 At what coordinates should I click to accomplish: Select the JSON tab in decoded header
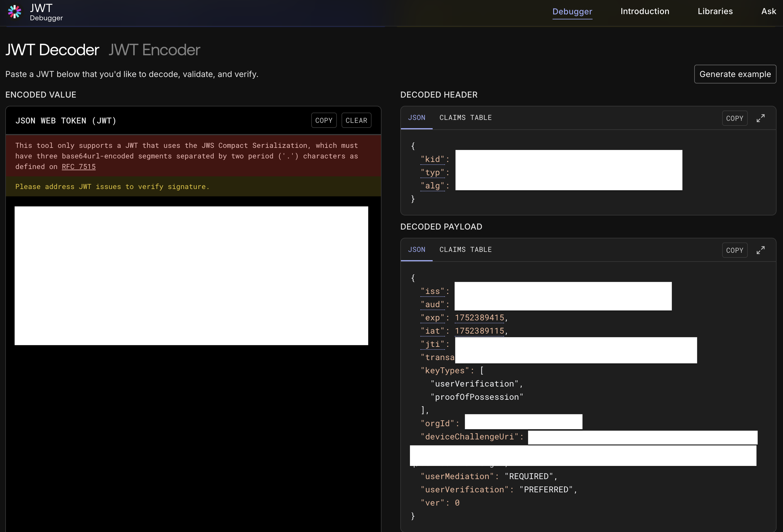[x=416, y=118]
